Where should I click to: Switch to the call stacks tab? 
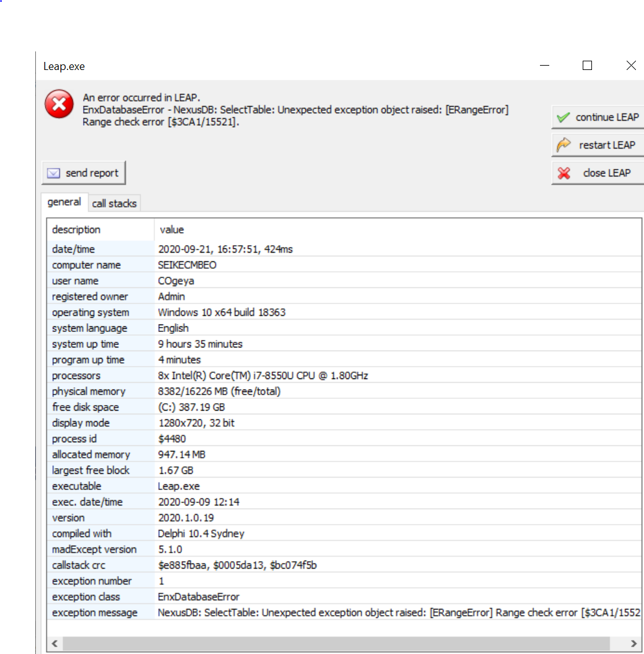pos(115,204)
